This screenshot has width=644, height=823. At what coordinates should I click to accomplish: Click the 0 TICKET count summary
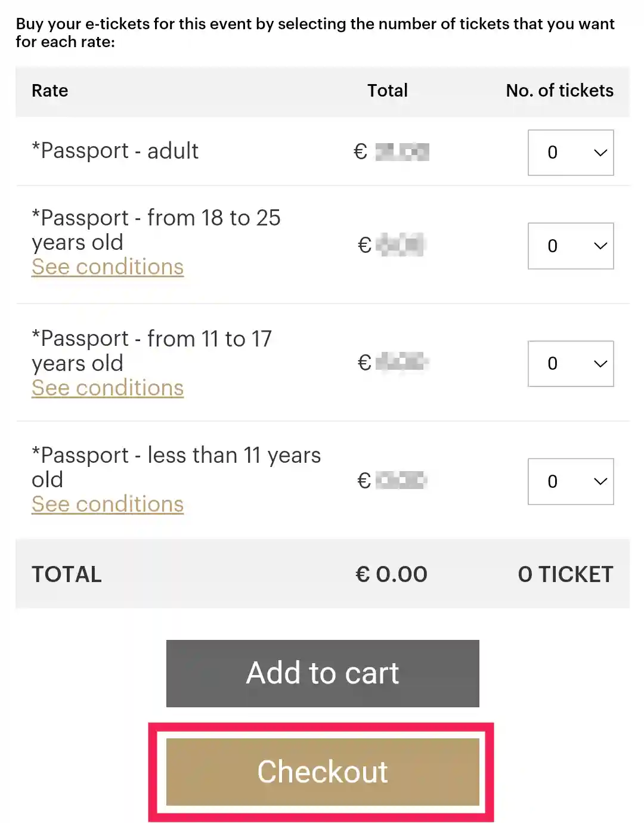(565, 574)
